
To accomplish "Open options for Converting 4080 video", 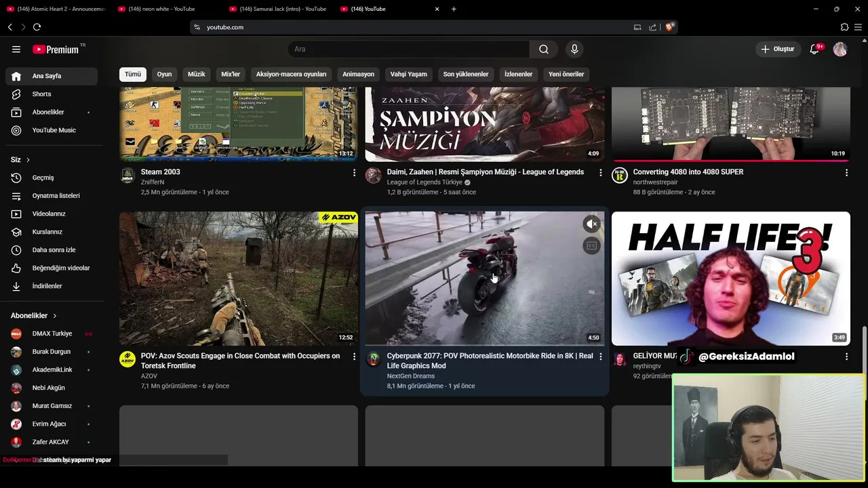I will [x=846, y=173].
